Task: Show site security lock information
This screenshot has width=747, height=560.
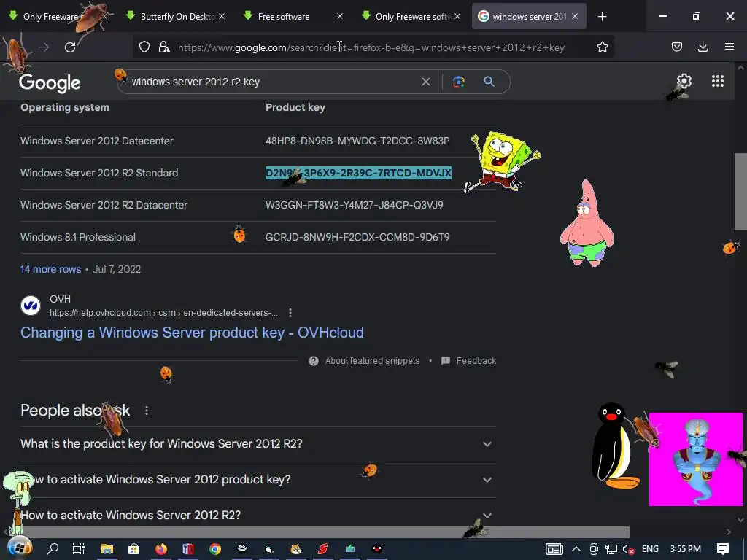Action: [x=164, y=47]
